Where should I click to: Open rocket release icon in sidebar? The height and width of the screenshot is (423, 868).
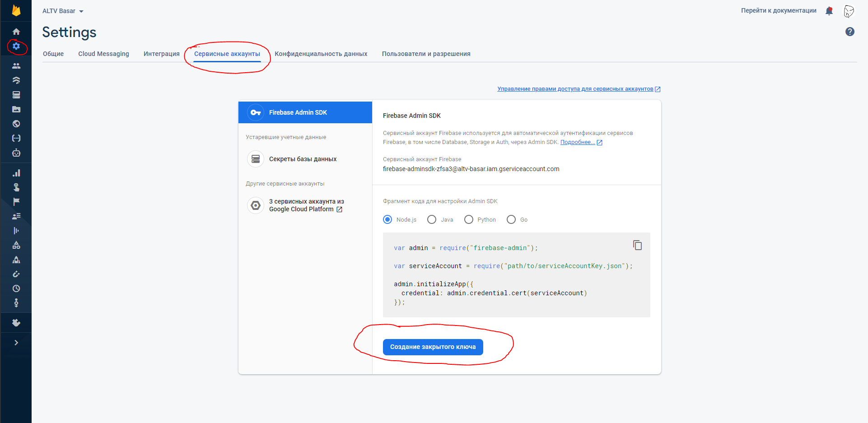pyautogui.click(x=16, y=260)
